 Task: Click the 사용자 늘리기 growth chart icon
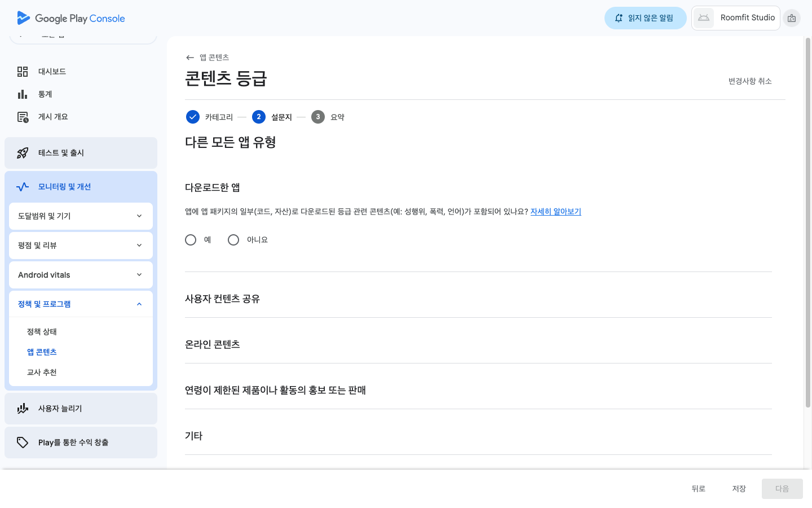click(23, 409)
